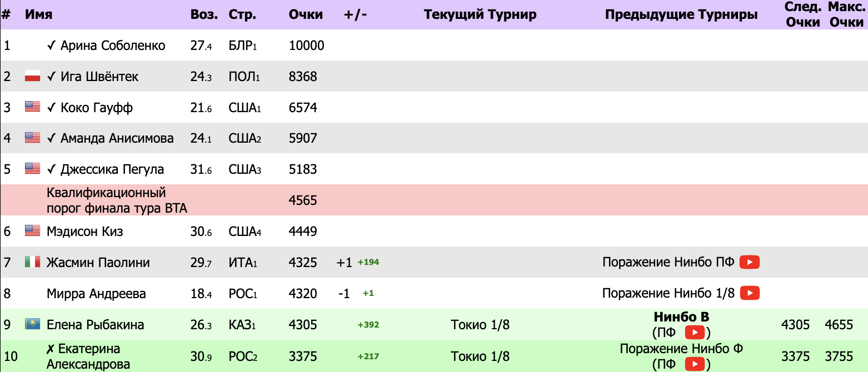This screenshot has width=868, height=372.
Task: Click Нинбо В previous tournament result
Action: coord(681,318)
